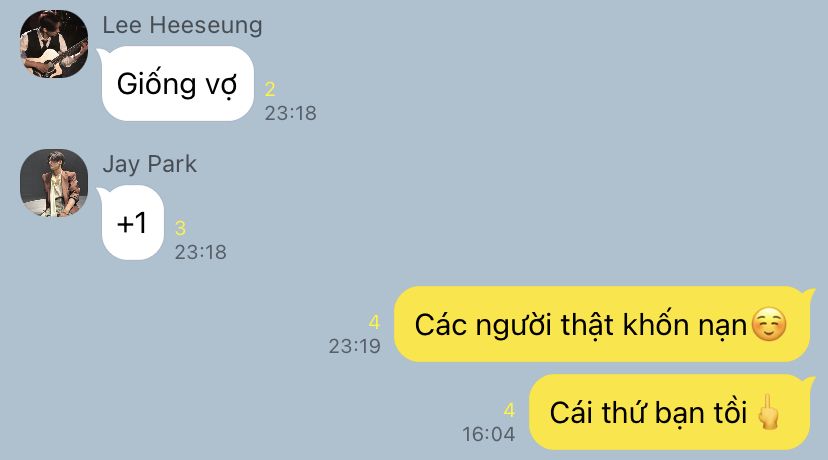Tap the Jay Park sender name
The width and height of the screenshot is (828, 460).
pyautogui.click(x=149, y=164)
